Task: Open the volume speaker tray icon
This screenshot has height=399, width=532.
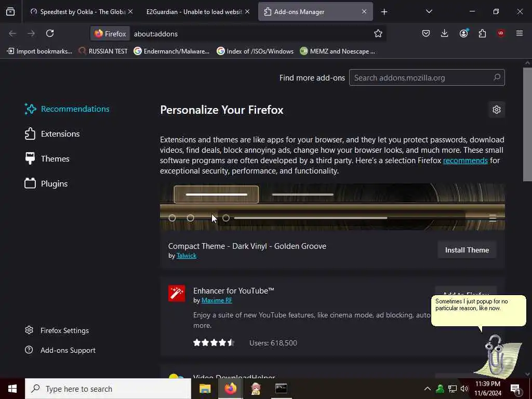Action: 464,389
